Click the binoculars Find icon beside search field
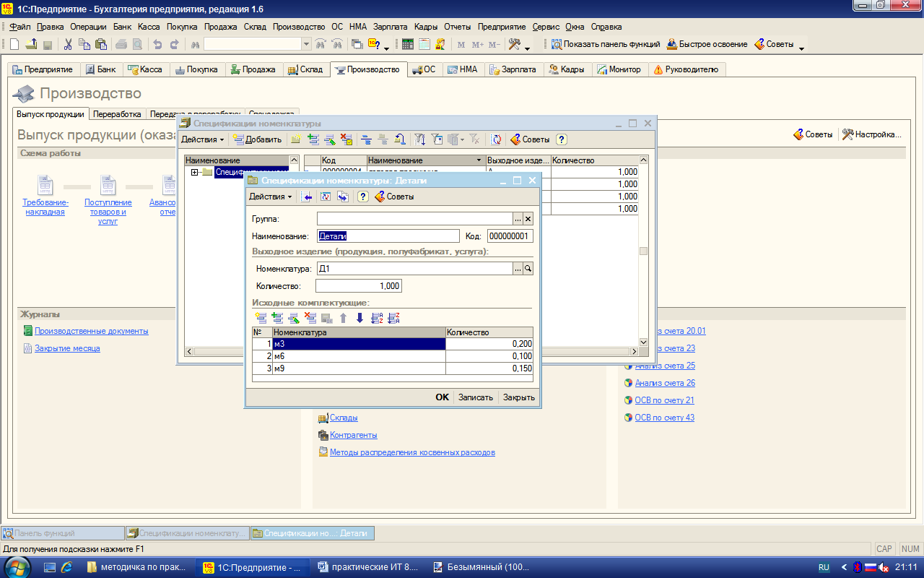The width and height of the screenshot is (924, 578). pyautogui.click(x=195, y=44)
